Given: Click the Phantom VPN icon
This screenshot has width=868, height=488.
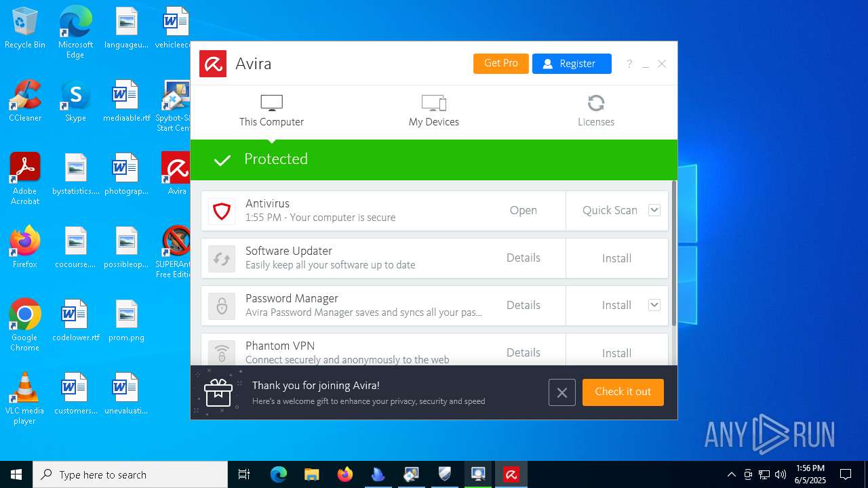Looking at the screenshot, I should 222,352.
